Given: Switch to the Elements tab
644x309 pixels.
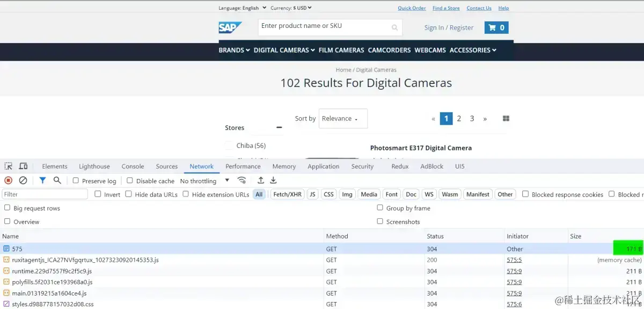Looking at the screenshot, I should click(55, 167).
